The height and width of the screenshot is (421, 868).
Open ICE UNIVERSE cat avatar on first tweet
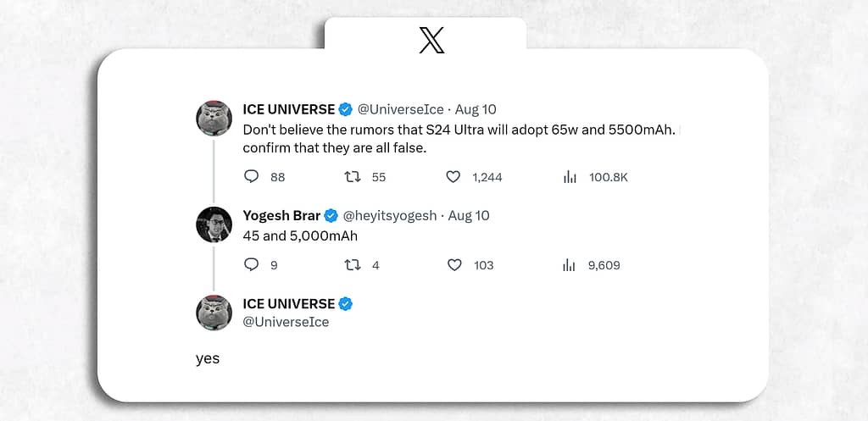(x=214, y=119)
